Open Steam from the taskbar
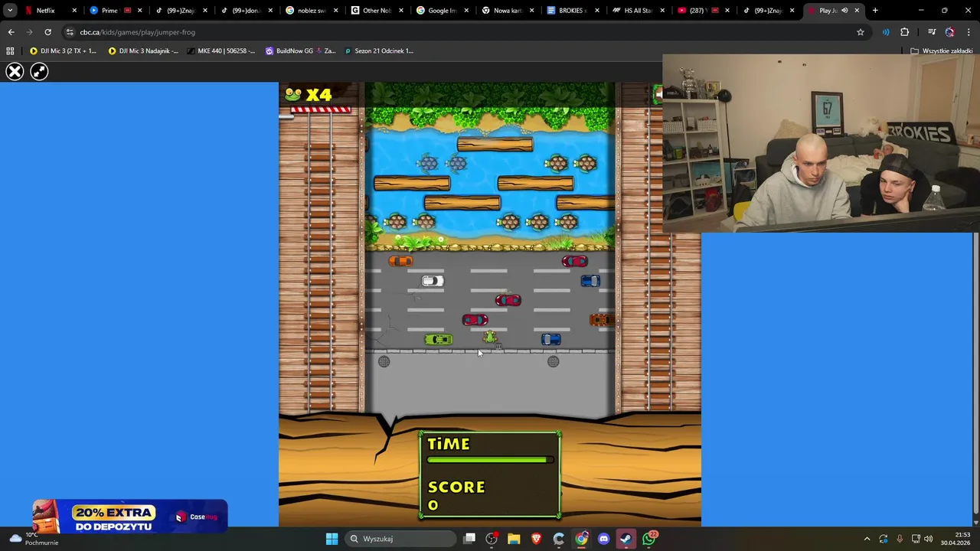Screen dimensions: 980x551 626,539
